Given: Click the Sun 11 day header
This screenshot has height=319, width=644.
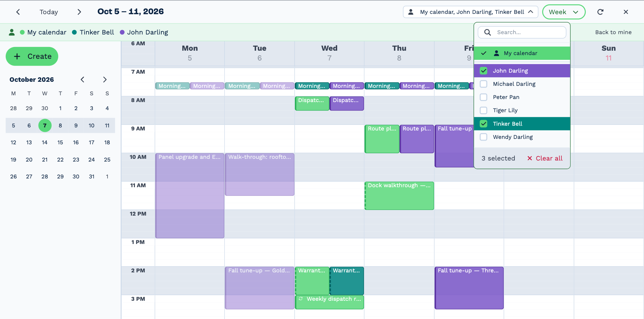Looking at the screenshot, I should point(608,53).
